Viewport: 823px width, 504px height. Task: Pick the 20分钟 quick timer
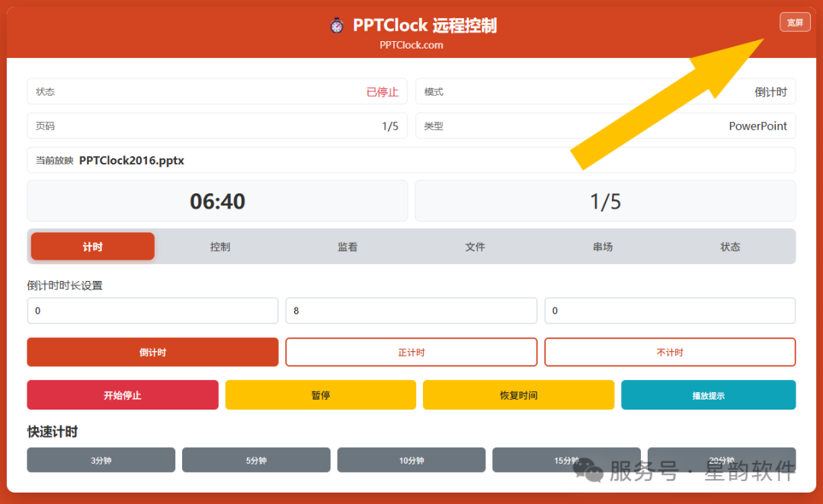point(722,460)
